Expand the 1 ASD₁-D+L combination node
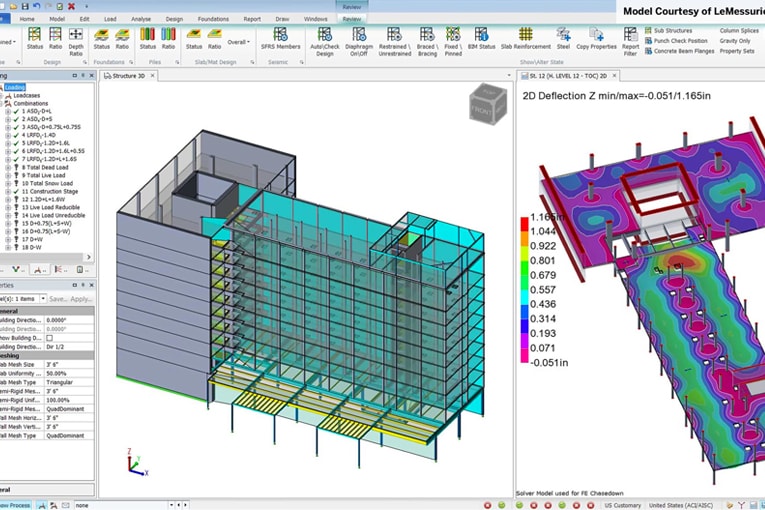The height and width of the screenshot is (510, 765). [x=7, y=110]
